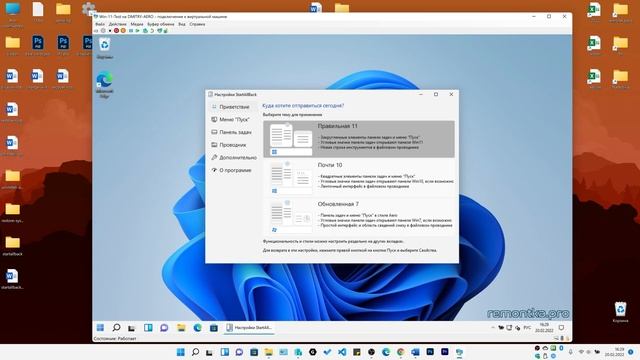Click the Состояние: Работает status text
The image size is (640, 360).
point(115,338)
